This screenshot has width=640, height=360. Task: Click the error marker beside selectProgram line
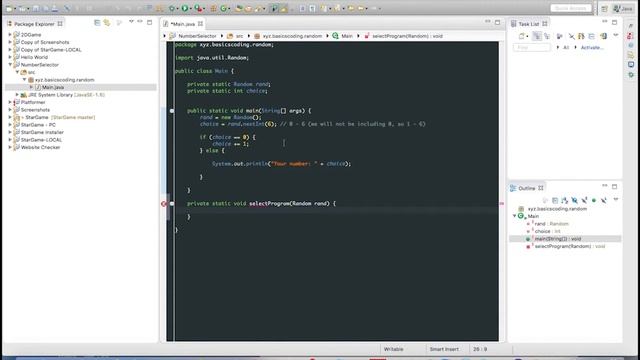pyautogui.click(x=164, y=203)
